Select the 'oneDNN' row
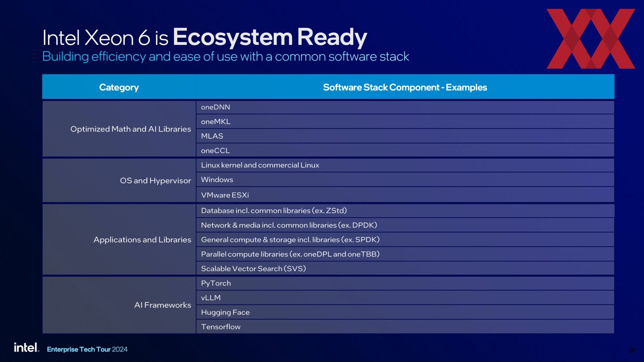644x362 pixels. [405, 107]
